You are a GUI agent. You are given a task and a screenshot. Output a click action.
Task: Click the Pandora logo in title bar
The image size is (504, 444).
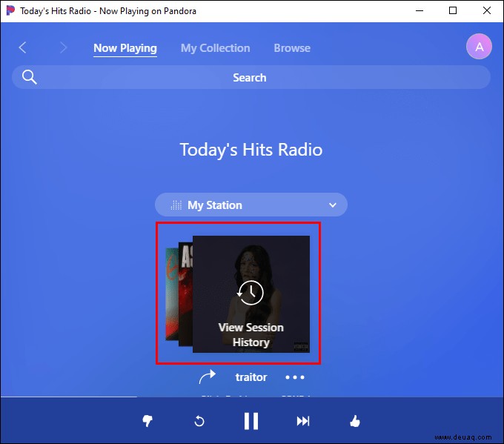(x=10, y=10)
